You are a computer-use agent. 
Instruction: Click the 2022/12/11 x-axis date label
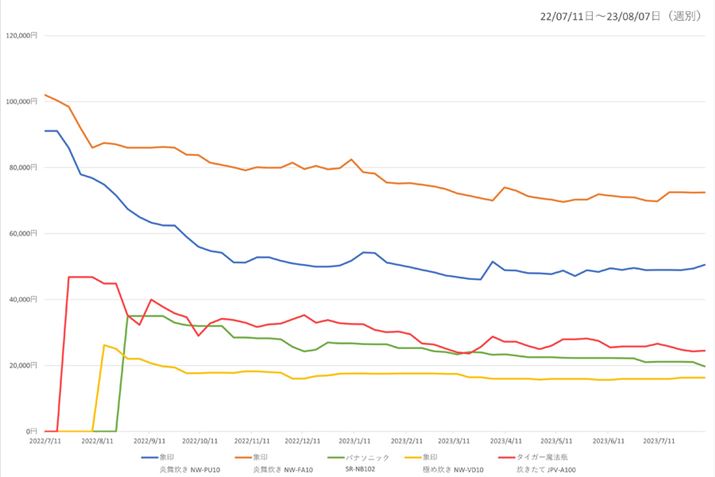pyautogui.click(x=304, y=439)
